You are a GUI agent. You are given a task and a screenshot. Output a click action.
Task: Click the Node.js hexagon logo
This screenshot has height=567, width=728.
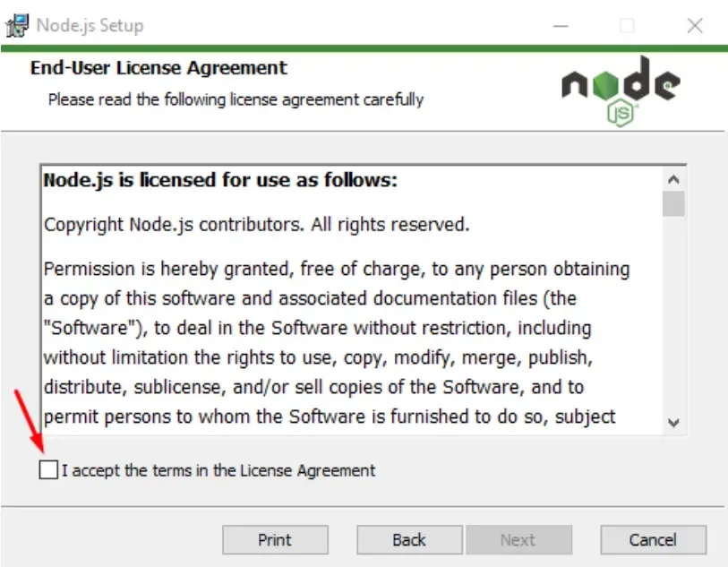(x=621, y=91)
